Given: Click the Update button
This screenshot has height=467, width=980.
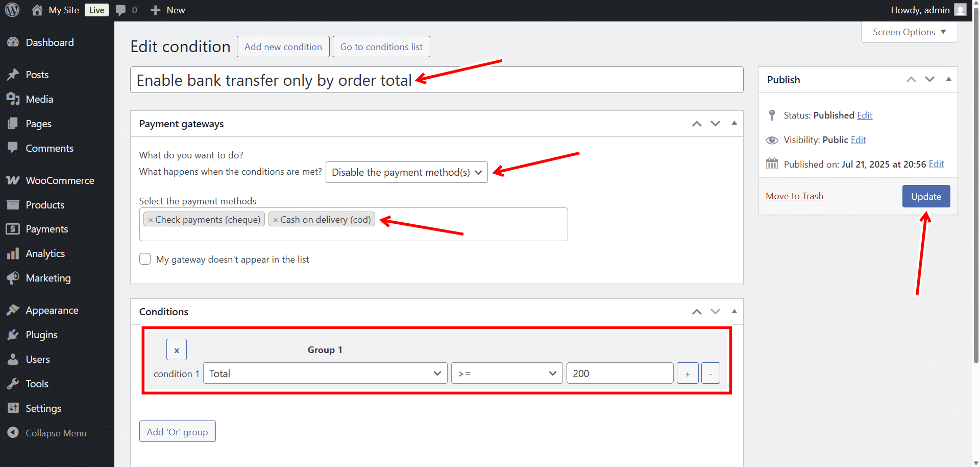Looking at the screenshot, I should pyautogui.click(x=926, y=196).
